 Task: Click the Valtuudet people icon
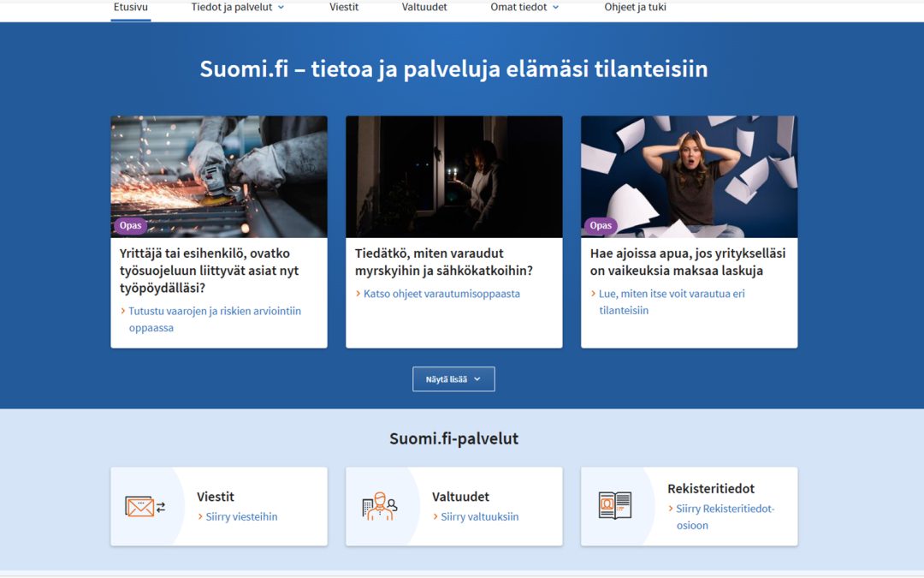[379, 505]
